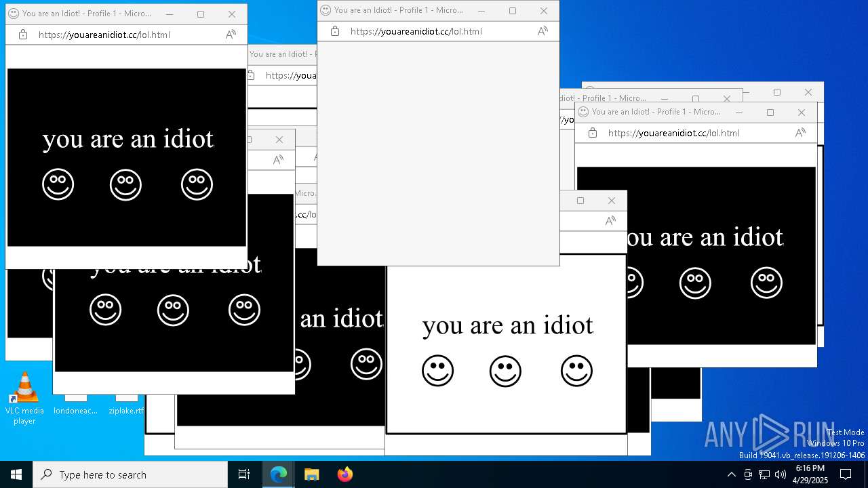Select the ziplake.rtf desktop file
The image size is (868, 488).
126,405
